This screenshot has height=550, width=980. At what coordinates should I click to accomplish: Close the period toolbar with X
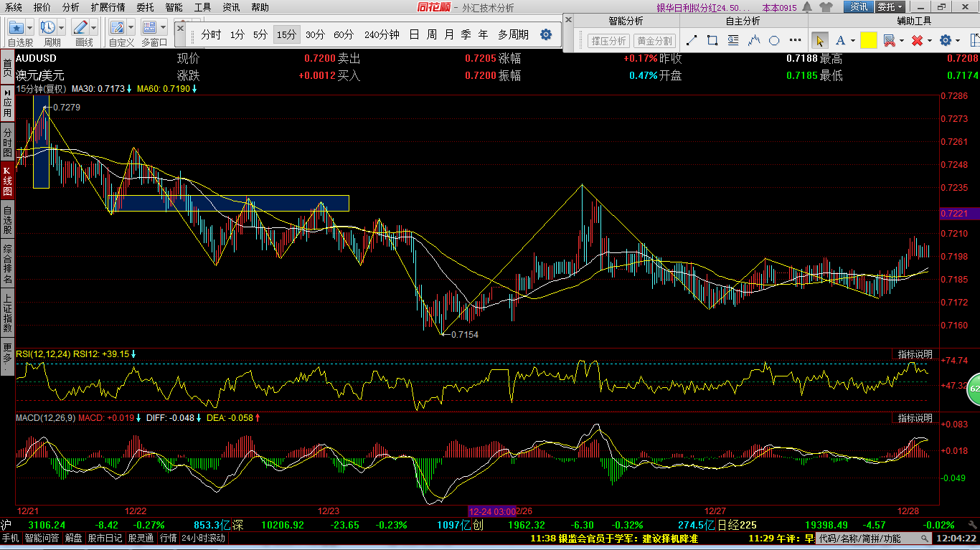tap(180, 27)
